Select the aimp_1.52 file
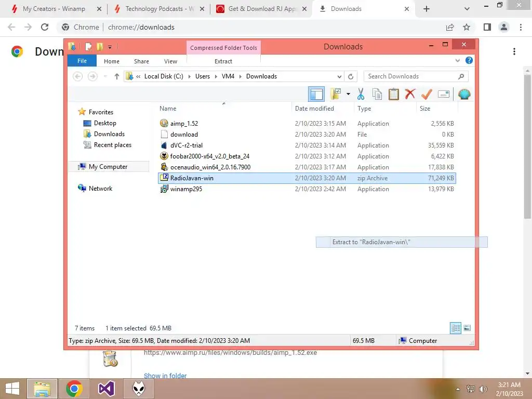 (x=307, y=124)
